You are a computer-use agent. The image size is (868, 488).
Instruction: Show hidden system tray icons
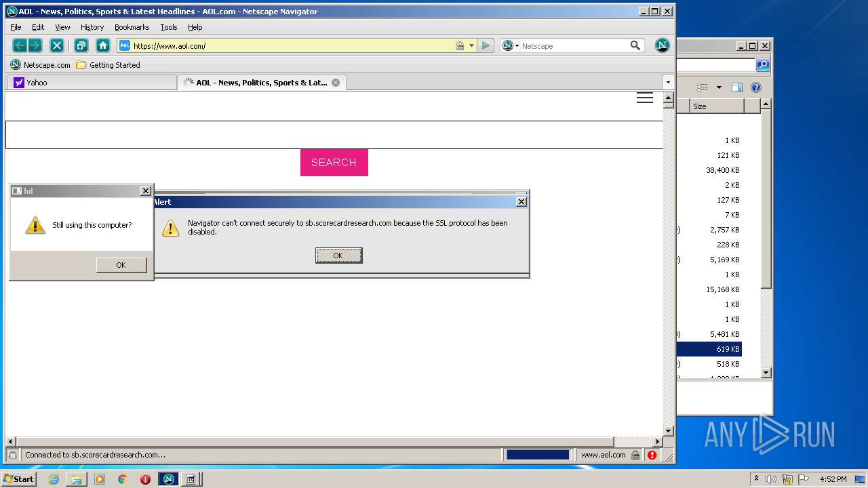click(x=756, y=479)
